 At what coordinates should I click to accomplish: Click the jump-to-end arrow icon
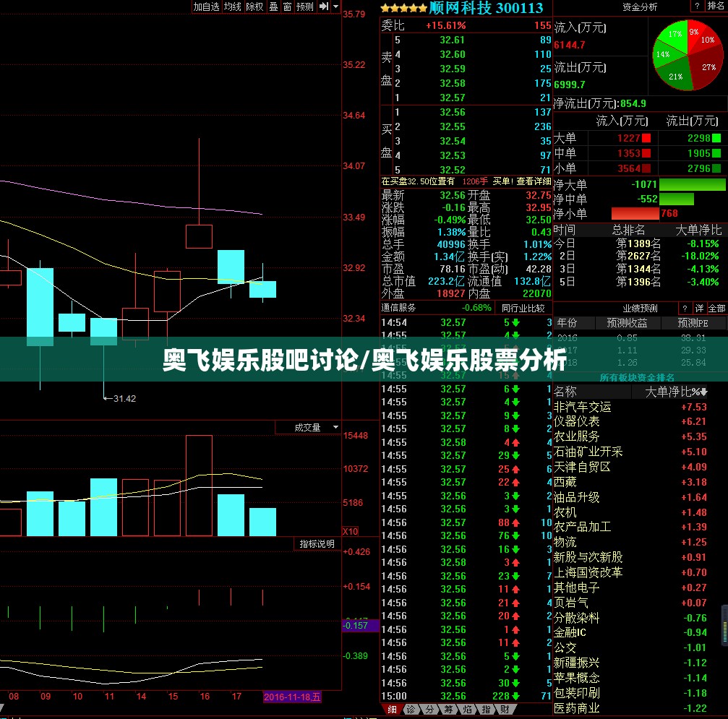[324, 7]
